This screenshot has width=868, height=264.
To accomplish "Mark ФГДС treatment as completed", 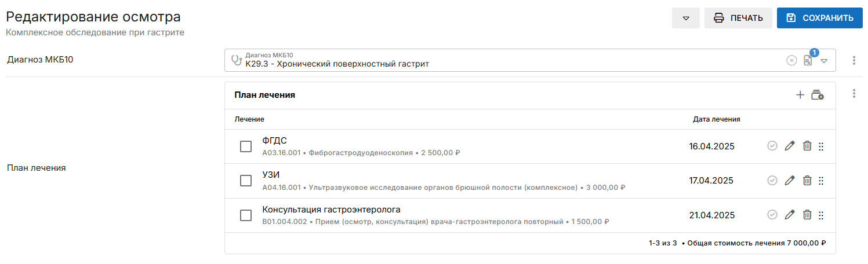I will coord(772,146).
